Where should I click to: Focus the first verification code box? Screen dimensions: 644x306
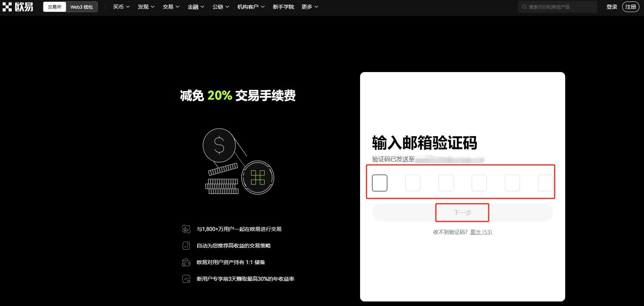pos(380,183)
